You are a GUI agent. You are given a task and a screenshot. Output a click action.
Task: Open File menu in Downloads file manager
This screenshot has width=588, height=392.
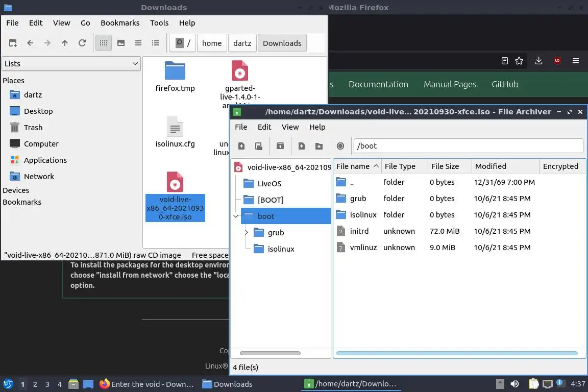pyautogui.click(x=12, y=23)
